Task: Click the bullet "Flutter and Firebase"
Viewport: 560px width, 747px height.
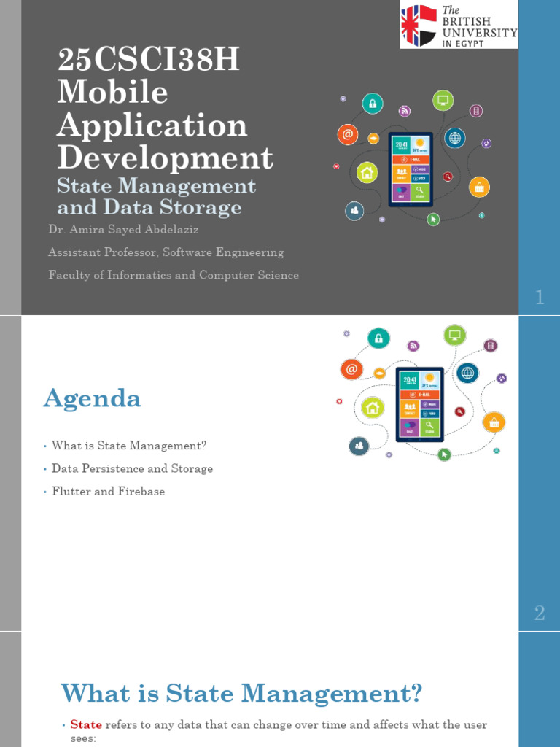Action: point(108,492)
